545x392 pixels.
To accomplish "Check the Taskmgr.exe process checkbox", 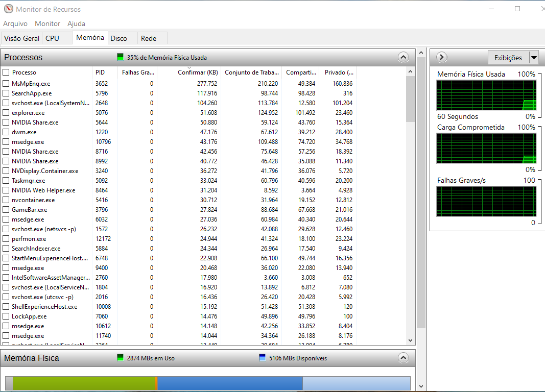I will point(6,181).
